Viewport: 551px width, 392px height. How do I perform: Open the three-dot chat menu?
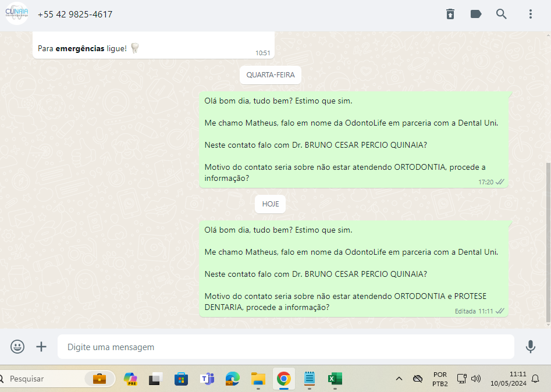(x=531, y=14)
